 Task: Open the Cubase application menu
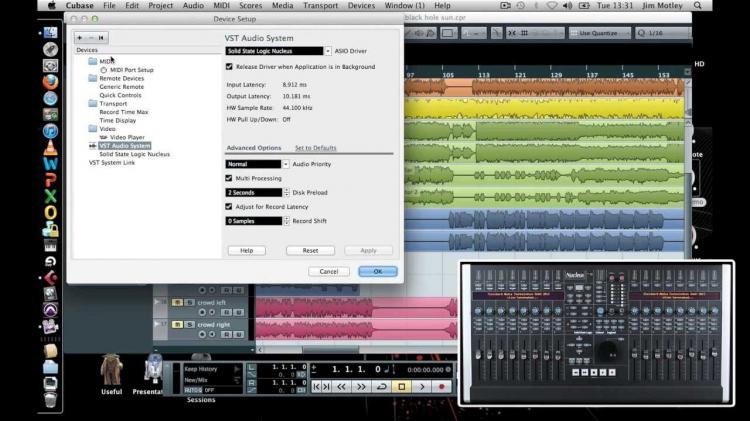point(79,6)
